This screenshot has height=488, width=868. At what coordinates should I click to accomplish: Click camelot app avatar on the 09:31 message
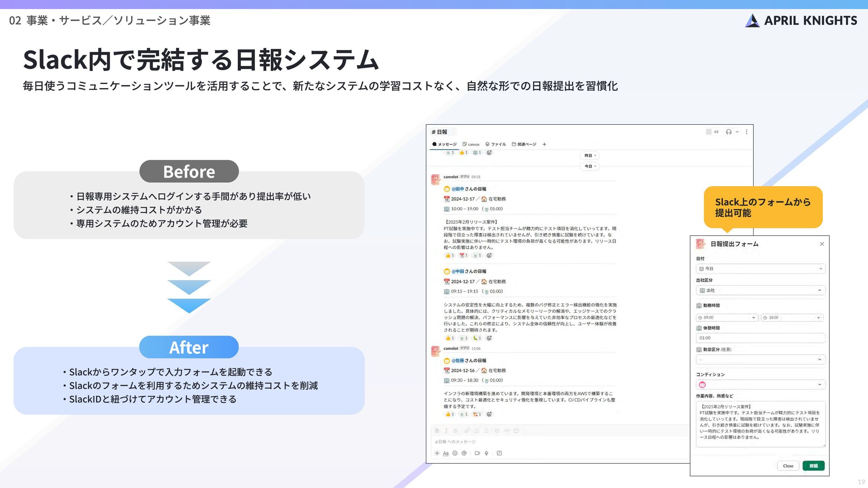point(435,179)
